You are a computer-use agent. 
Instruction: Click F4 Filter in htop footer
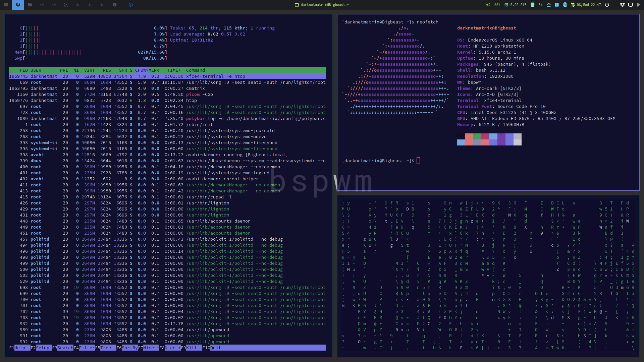84,348
